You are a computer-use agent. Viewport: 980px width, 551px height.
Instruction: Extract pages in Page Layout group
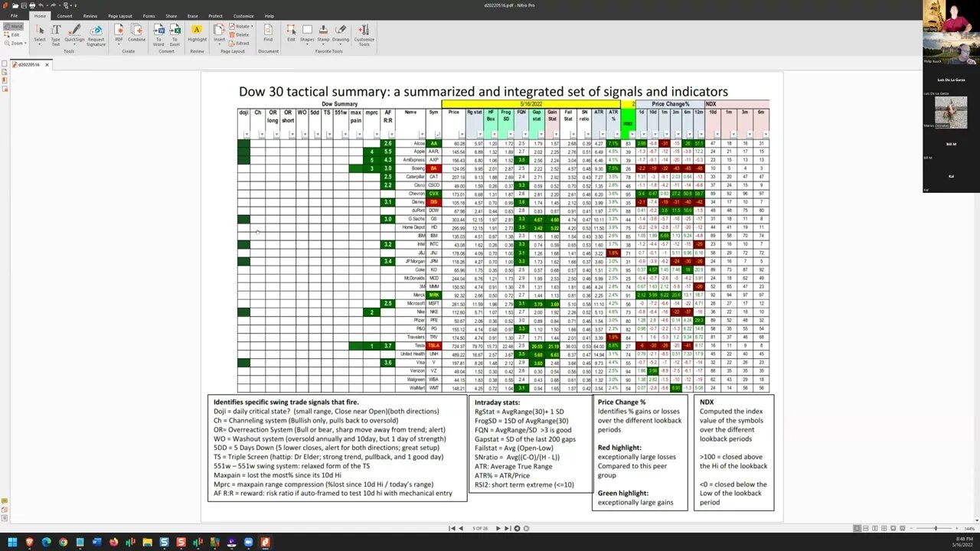239,43
